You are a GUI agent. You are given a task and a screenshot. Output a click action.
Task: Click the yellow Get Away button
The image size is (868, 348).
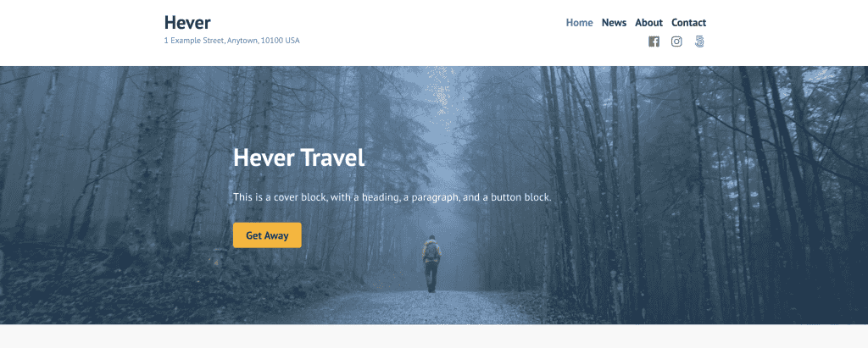click(x=267, y=235)
